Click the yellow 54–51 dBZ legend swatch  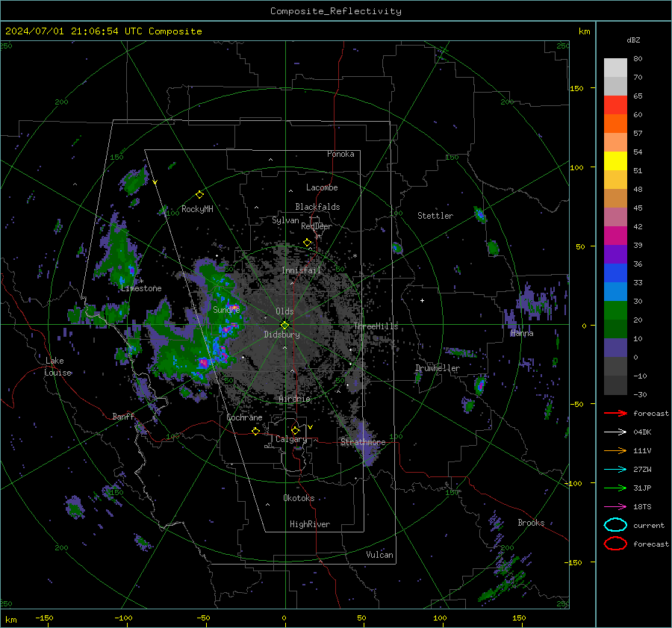point(615,161)
